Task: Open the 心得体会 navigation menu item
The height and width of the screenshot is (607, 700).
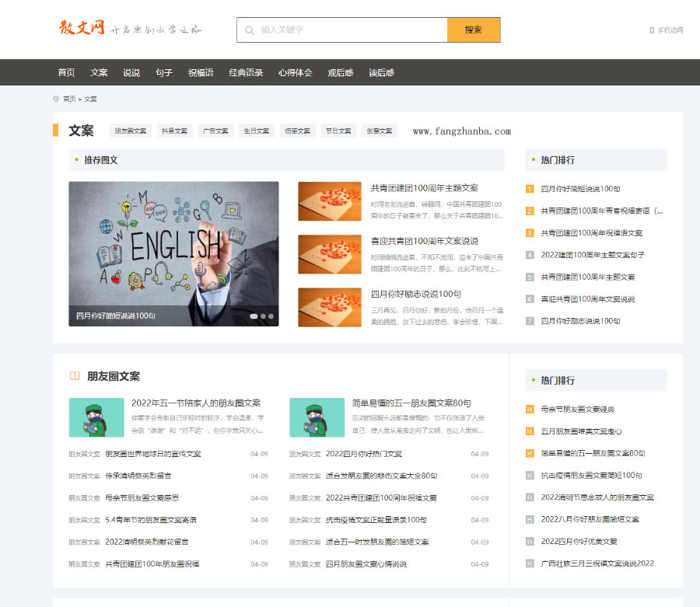Action: point(295,72)
